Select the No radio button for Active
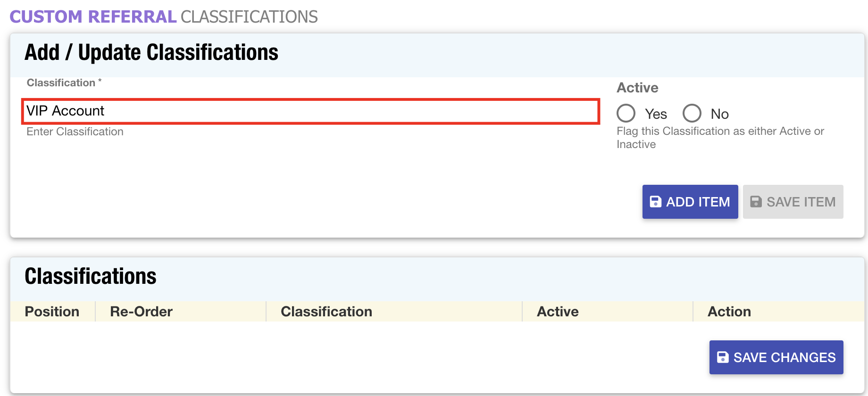868x396 pixels. 692,113
